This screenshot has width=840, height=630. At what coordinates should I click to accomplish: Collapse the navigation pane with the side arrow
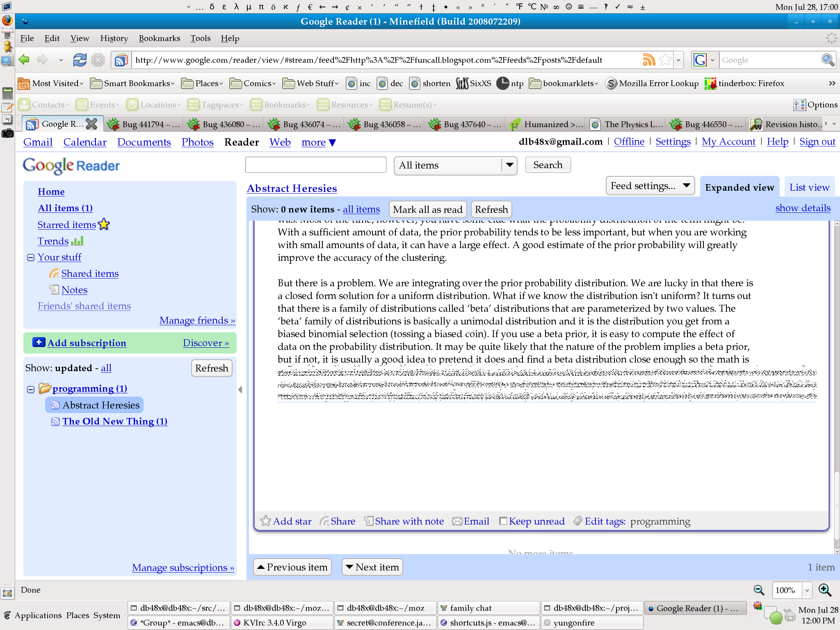(x=240, y=390)
